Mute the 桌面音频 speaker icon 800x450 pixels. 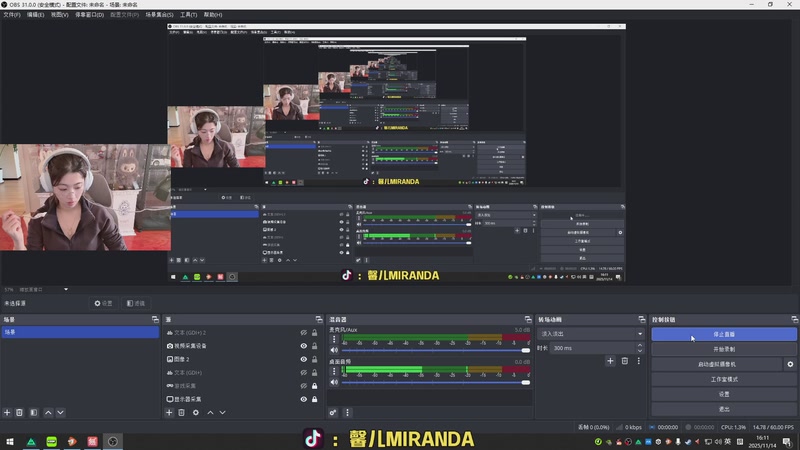click(334, 382)
